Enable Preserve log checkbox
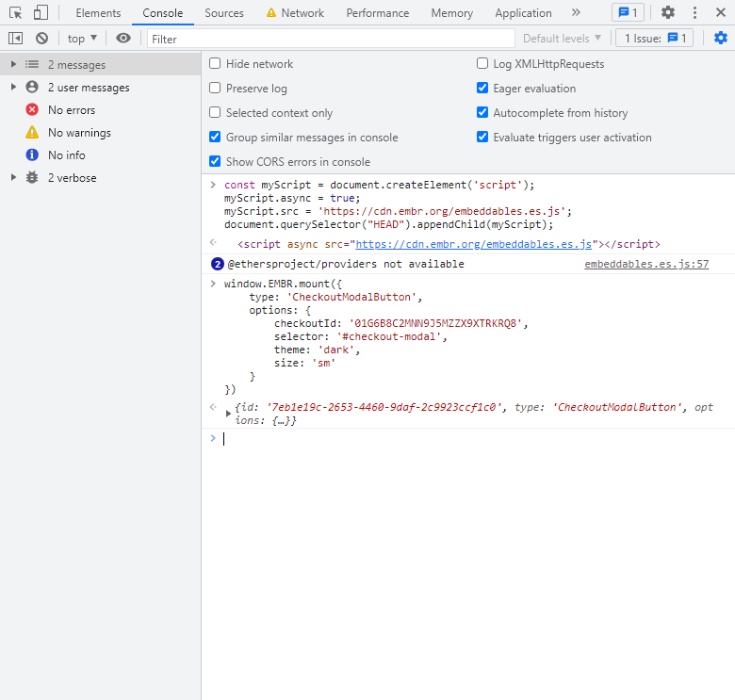The image size is (735, 700). [x=215, y=88]
